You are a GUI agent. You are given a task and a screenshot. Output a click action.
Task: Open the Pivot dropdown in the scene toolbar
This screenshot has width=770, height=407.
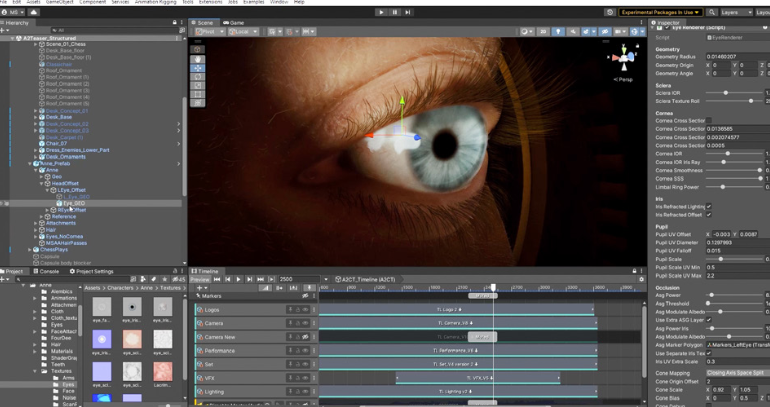(x=209, y=32)
